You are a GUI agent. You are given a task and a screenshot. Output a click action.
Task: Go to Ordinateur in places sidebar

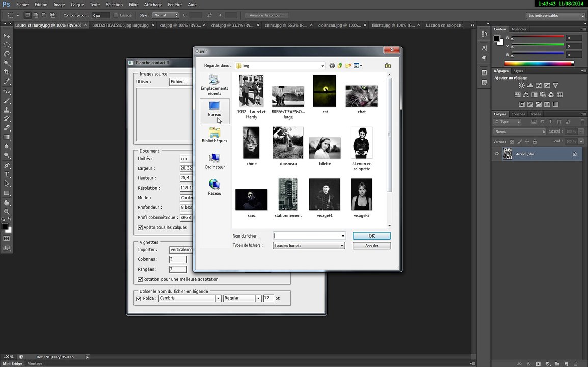(215, 162)
